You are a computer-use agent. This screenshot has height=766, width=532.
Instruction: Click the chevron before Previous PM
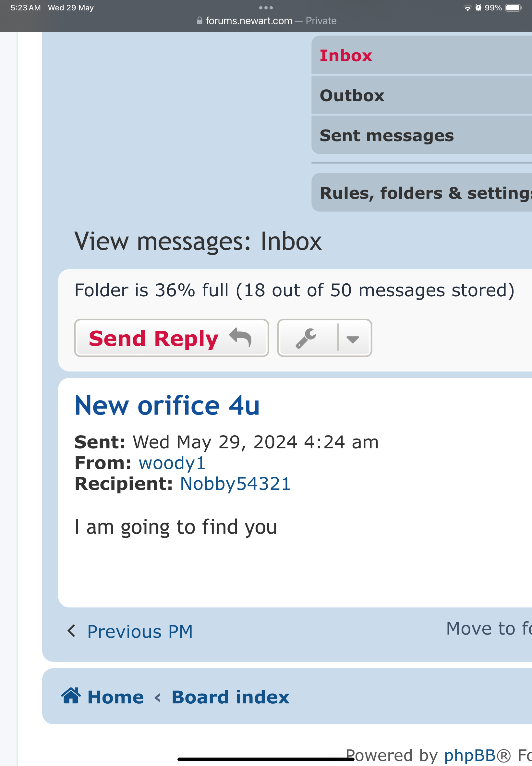(71, 631)
